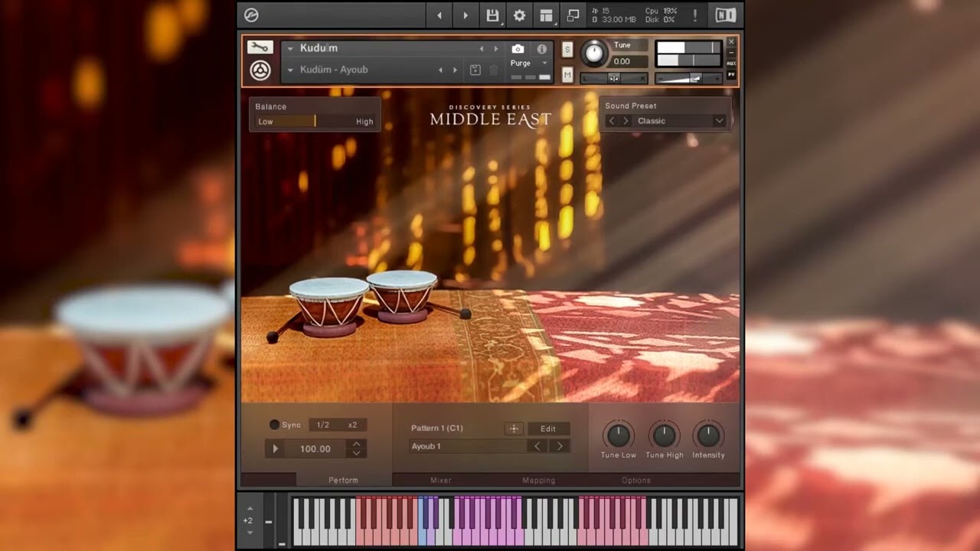
Task: Decrease tempo with down stepper arrow
Action: (x=356, y=453)
